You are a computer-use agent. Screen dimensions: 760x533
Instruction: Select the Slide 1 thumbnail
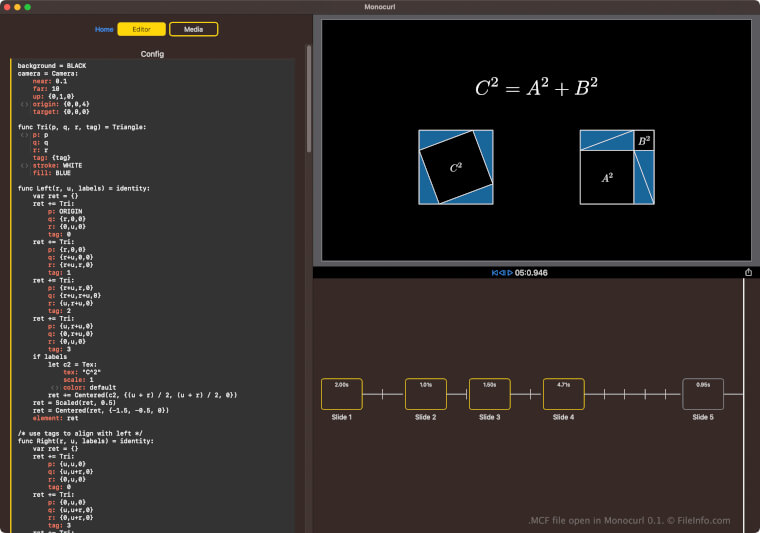(x=341, y=394)
